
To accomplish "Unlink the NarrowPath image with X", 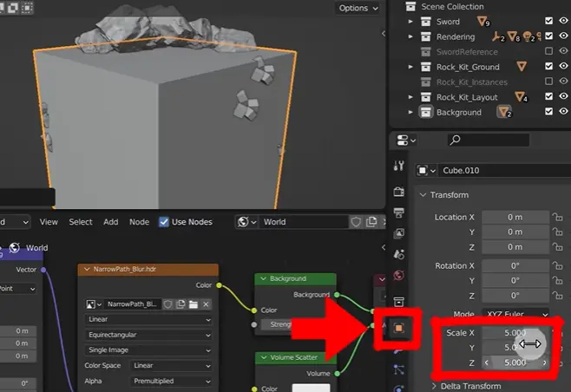I will point(206,304).
